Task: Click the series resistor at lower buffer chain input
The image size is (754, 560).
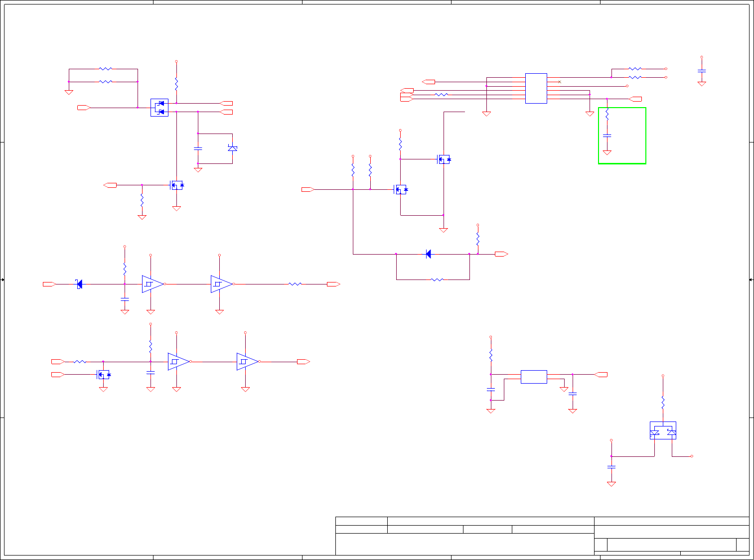Action: 80,362
